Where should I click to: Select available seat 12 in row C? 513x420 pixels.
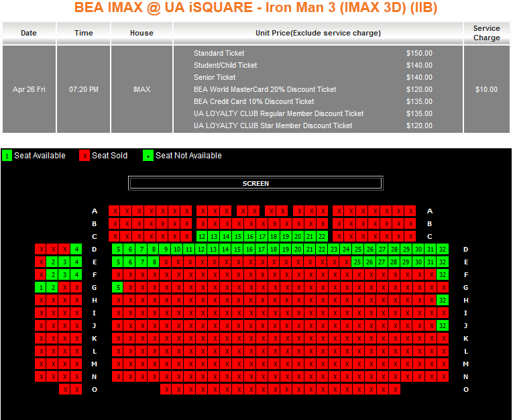pos(202,236)
